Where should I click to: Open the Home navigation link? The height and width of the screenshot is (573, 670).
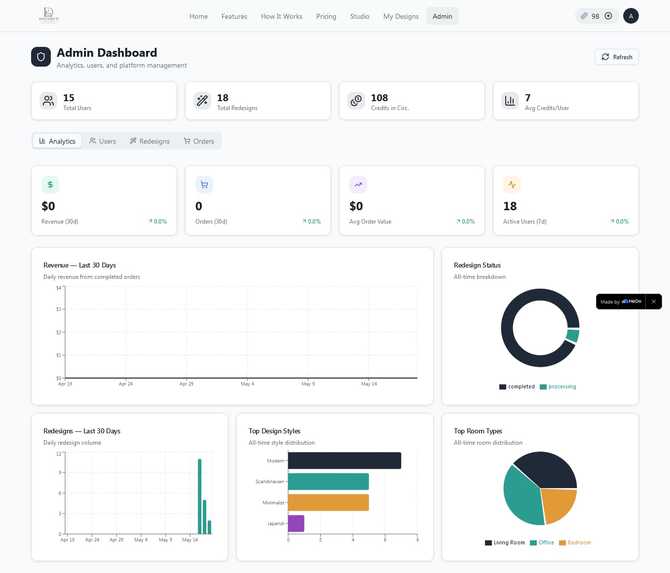[x=198, y=16]
